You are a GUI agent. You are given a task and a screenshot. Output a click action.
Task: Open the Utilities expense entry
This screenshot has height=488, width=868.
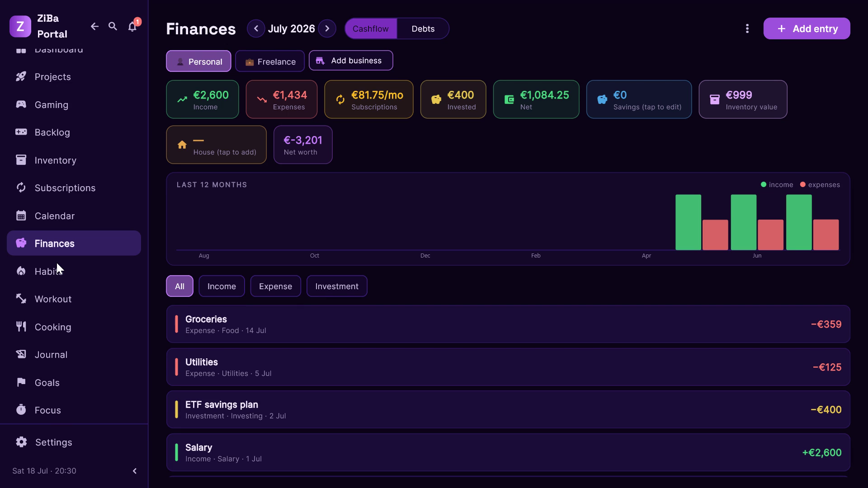pyautogui.click(x=508, y=367)
